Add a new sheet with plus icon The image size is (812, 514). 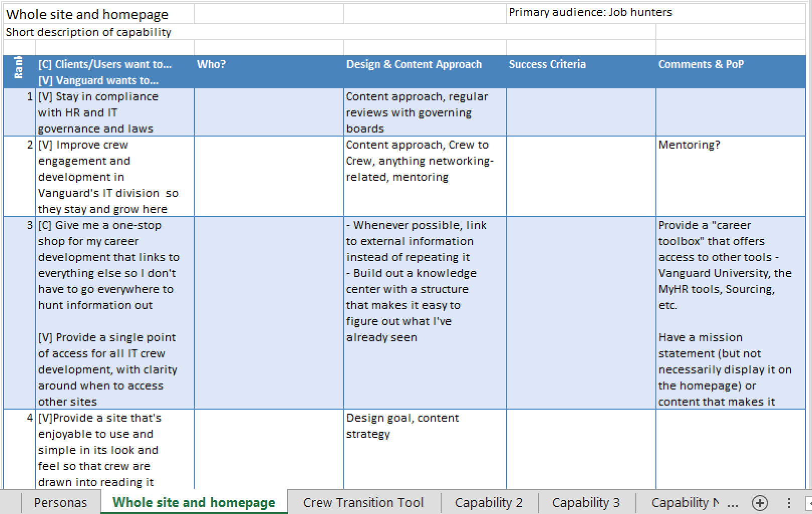(759, 502)
